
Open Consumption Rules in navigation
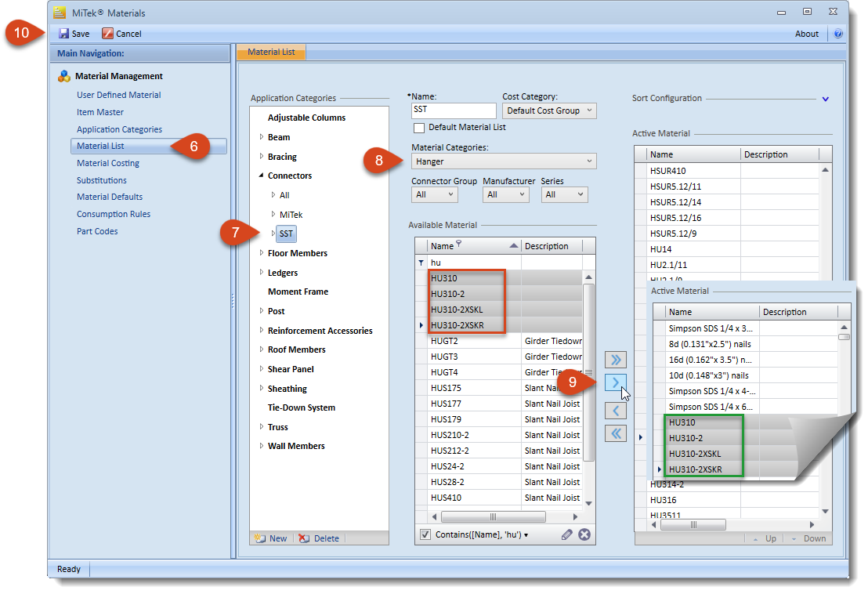(114, 214)
